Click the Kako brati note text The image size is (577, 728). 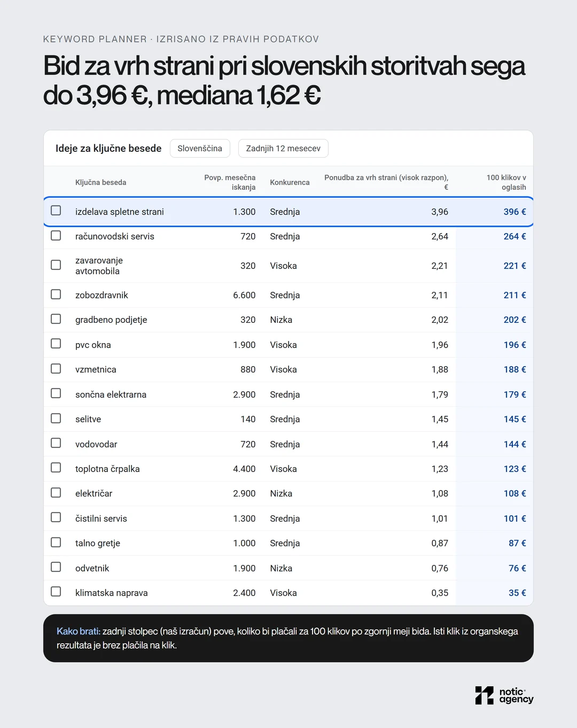point(287,638)
